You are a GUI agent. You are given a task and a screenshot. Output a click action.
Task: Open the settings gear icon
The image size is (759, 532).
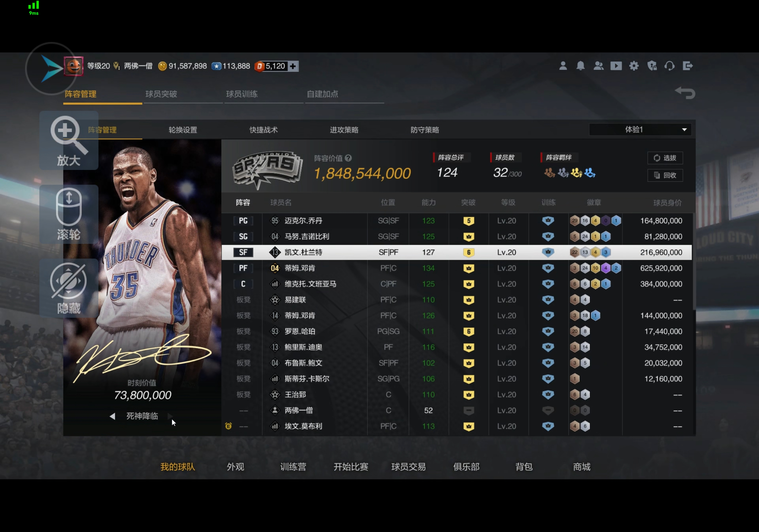pyautogui.click(x=634, y=66)
